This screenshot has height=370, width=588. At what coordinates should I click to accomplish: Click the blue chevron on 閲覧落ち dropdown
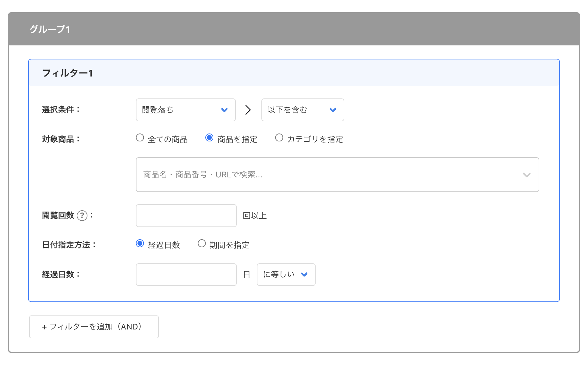point(224,110)
